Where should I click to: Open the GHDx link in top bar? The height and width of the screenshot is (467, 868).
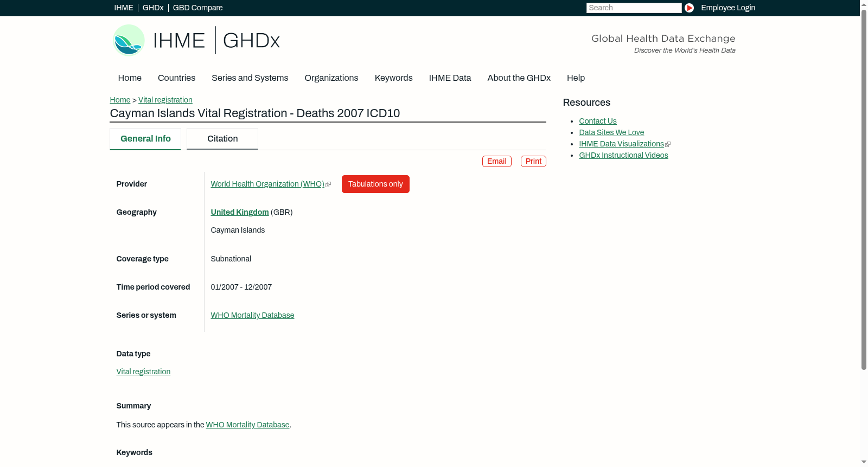153,8
